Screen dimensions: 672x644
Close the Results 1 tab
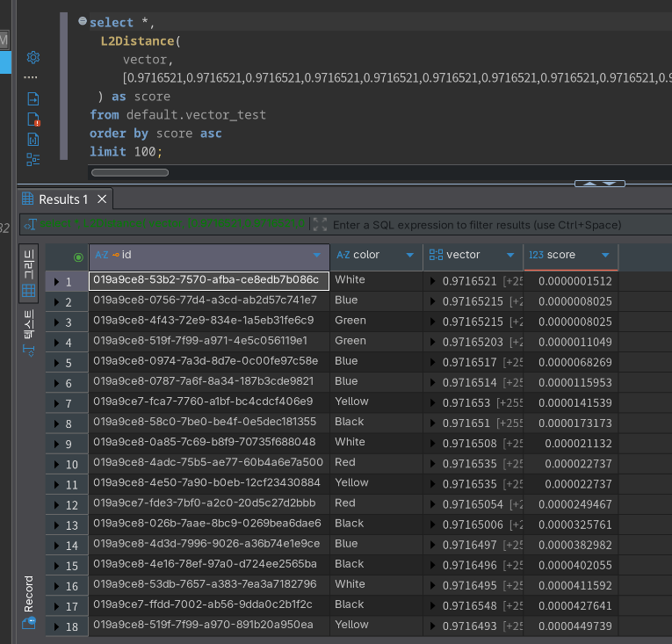pos(102,199)
